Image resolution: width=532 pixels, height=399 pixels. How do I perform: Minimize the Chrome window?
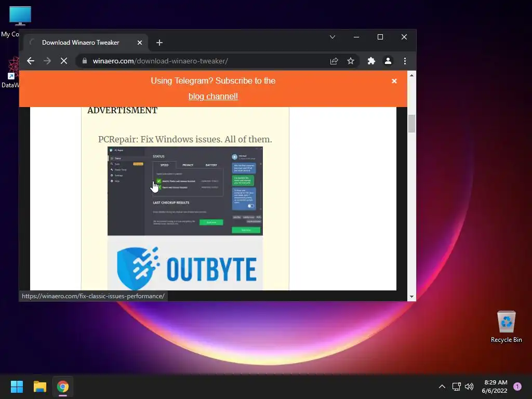356,37
